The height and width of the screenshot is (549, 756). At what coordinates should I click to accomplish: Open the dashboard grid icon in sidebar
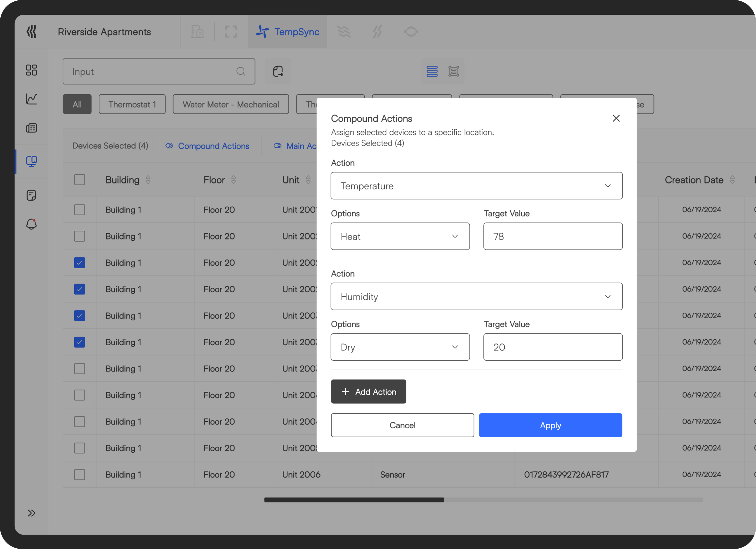coord(31,70)
